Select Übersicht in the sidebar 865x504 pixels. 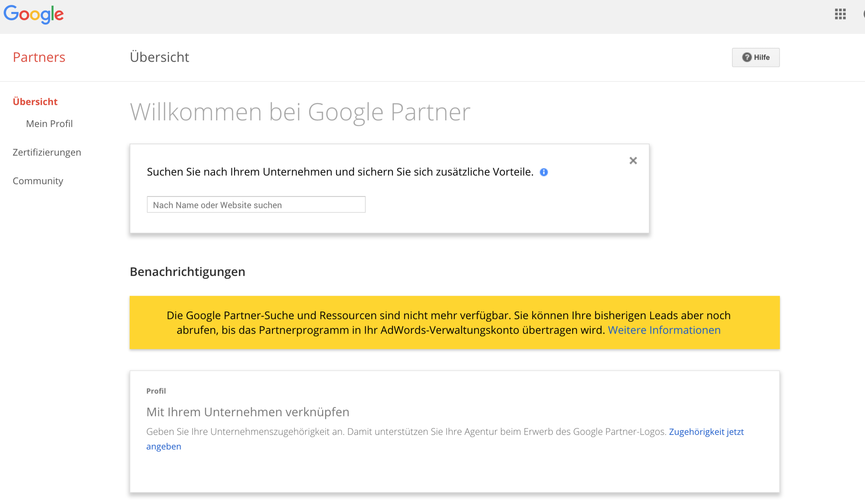35,102
